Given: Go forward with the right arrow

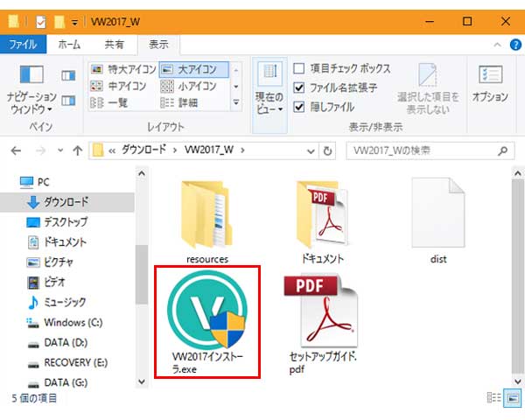Looking at the screenshot, I should 40,151.
